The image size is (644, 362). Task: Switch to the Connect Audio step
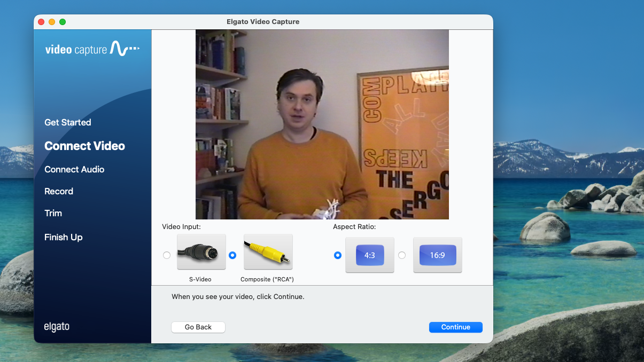(x=74, y=169)
